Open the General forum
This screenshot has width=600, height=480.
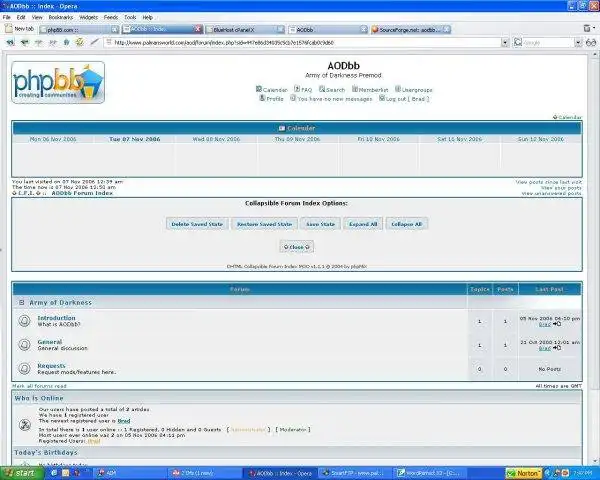(50, 342)
